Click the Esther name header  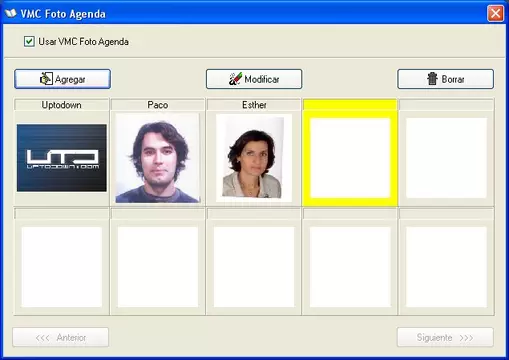254,105
